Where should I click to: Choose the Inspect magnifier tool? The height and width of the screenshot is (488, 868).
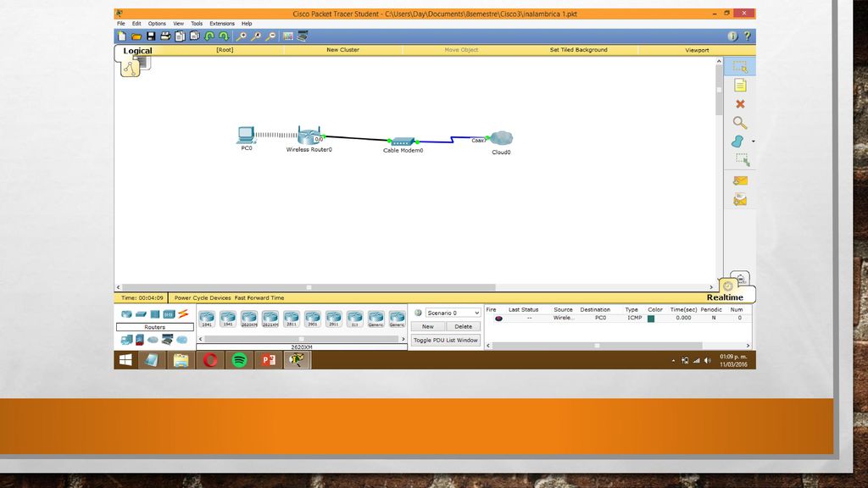[x=740, y=123]
